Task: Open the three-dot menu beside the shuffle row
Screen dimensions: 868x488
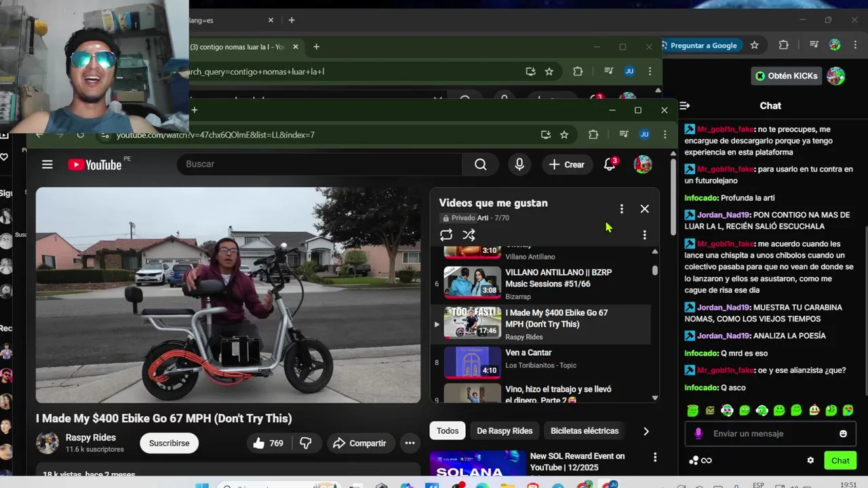Action: pyautogui.click(x=644, y=235)
